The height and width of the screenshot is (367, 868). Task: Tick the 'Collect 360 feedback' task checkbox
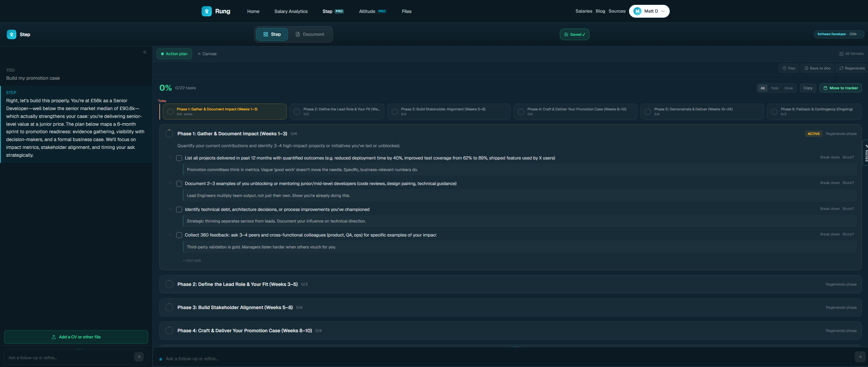[x=179, y=235]
